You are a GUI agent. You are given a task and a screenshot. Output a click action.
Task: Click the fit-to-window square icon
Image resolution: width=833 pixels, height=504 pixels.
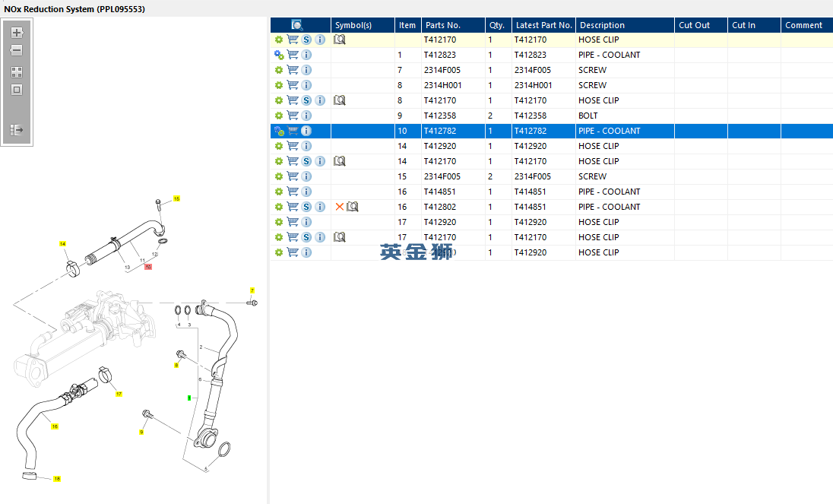[17, 90]
